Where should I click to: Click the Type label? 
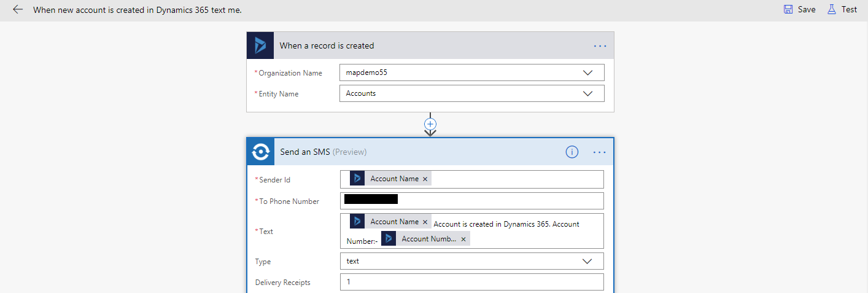click(x=263, y=262)
